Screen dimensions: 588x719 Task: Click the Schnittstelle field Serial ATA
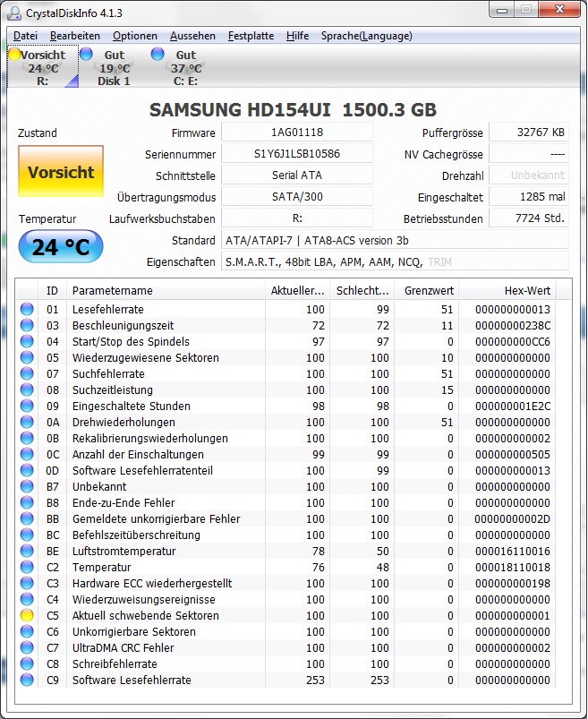coord(297,175)
